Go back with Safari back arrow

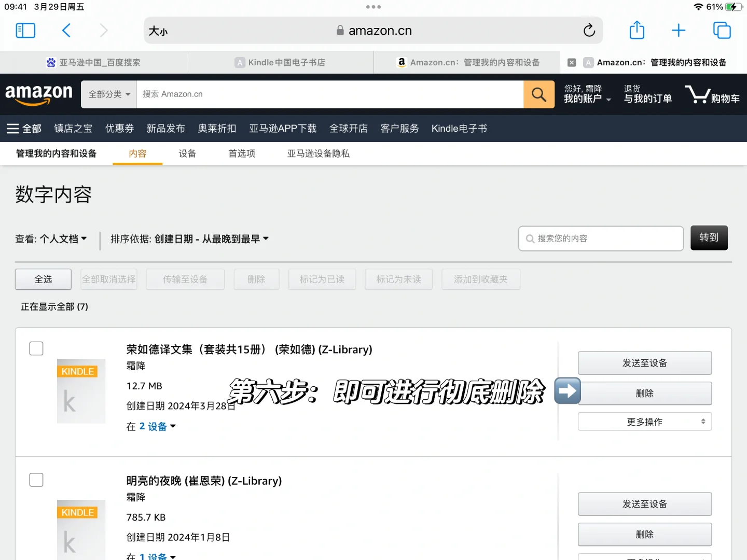[x=66, y=31]
